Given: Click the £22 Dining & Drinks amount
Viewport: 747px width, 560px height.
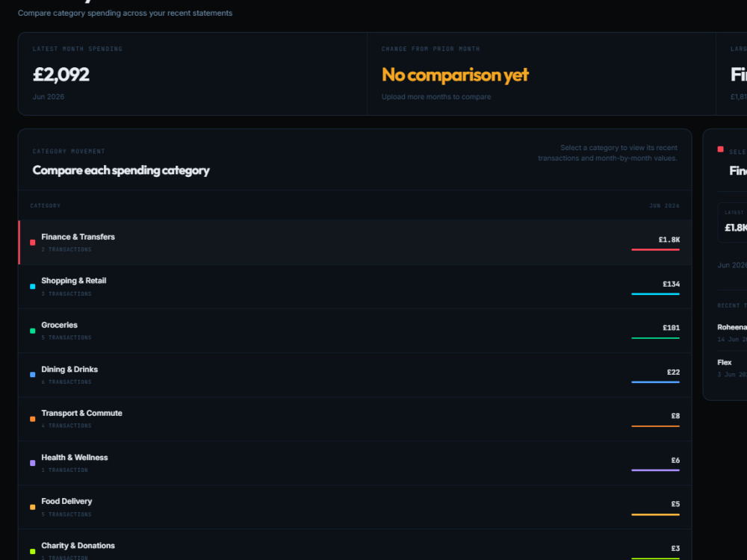Looking at the screenshot, I should [x=673, y=372].
